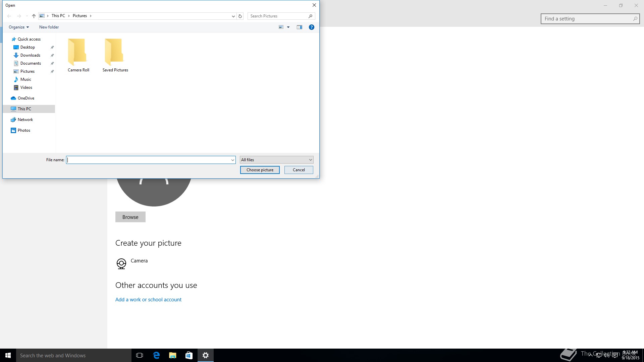Select Downloads in Quick access
Image resolution: width=644 pixels, height=362 pixels.
click(x=30, y=55)
